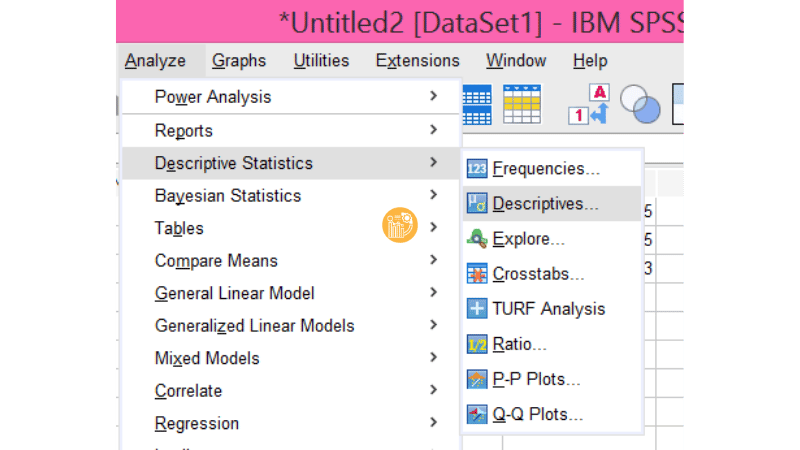800x450 pixels.
Task: Click the value labels A-1 toolbar icon
Action: pyautogui.click(x=589, y=104)
